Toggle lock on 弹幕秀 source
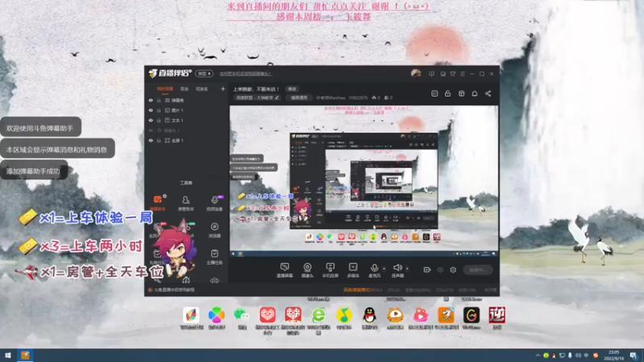Viewport: 644px width, 362px height. [x=159, y=100]
